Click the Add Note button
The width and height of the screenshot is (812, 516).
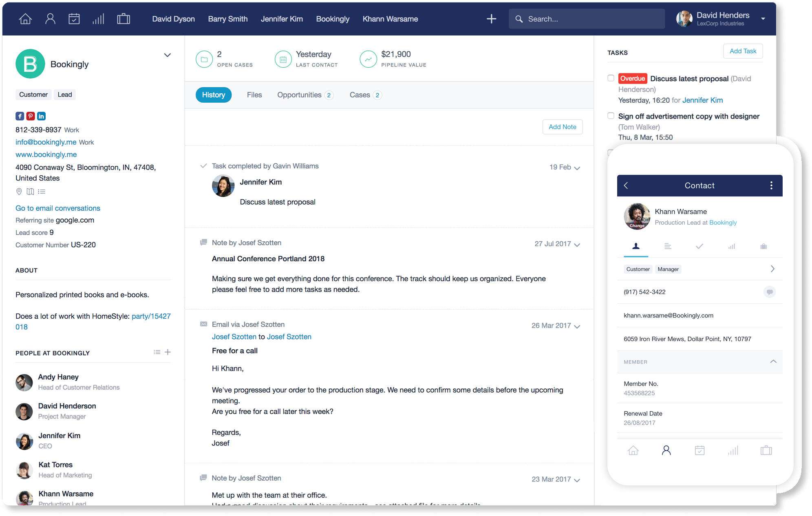click(563, 127)
